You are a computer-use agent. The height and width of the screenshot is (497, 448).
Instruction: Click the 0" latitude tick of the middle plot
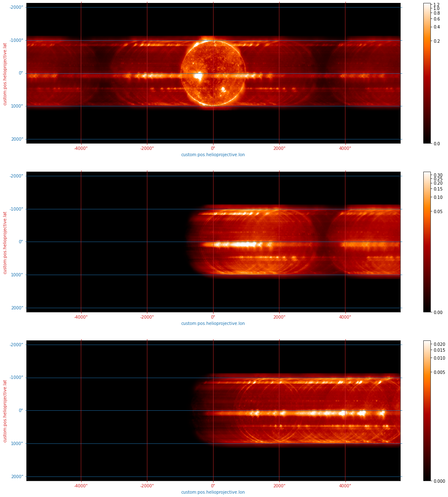21,242
